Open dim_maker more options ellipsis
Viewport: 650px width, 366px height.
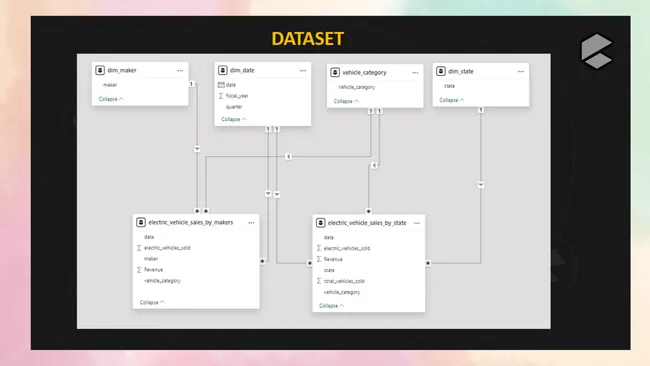180,70
